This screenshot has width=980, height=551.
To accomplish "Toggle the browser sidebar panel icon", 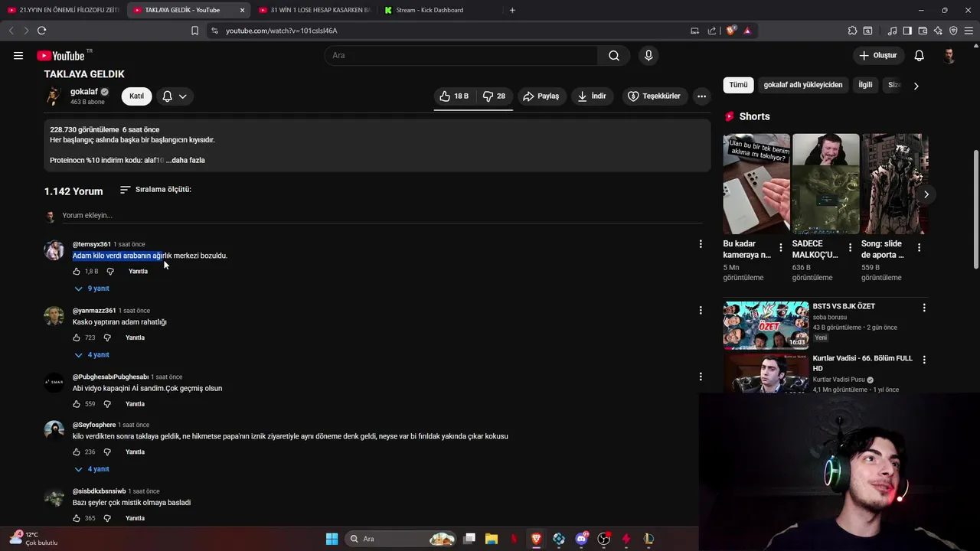I will (907, 31).
